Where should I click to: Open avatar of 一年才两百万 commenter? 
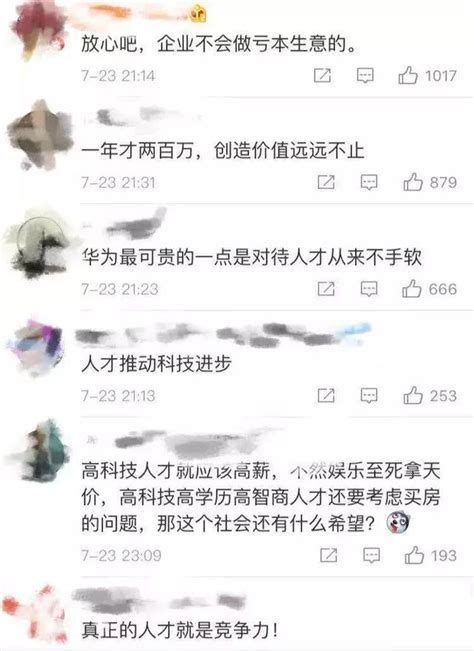coord(39,135)
